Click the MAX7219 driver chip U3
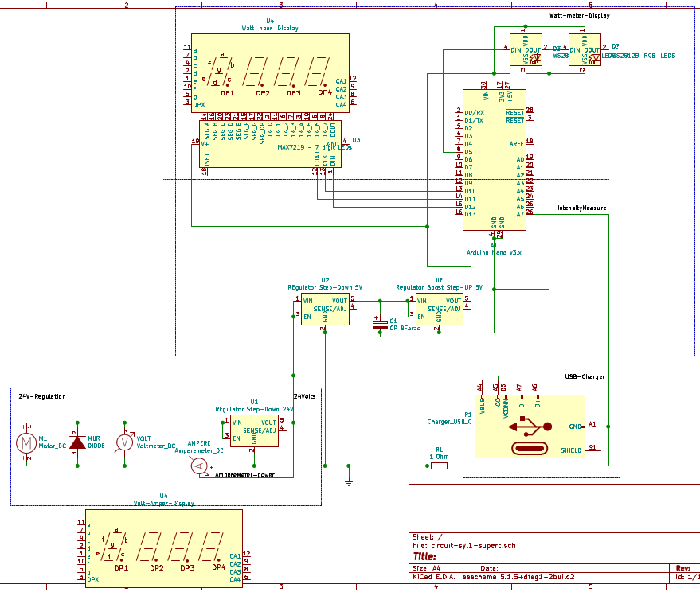Image resolution: width=700 pixels, height=596 pixels. click(270, 144)
